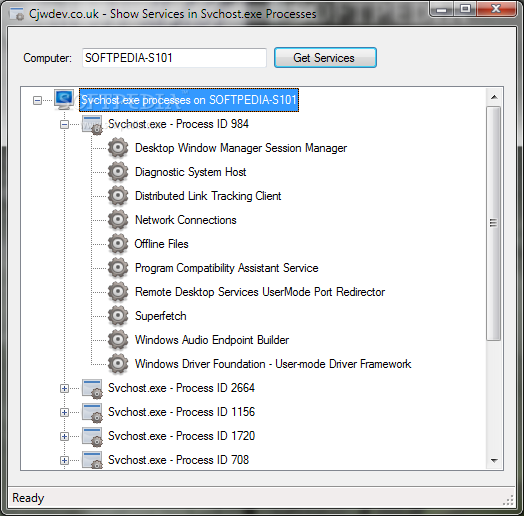This screenshot has width=524, height=516.
Task: Click gear icon beside Superfetch
Action: tap(118, 316)
